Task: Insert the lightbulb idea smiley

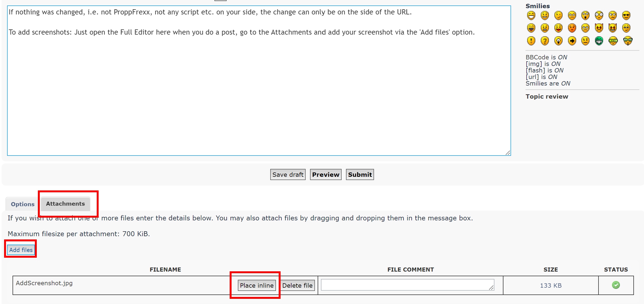Action: [558, 41]
